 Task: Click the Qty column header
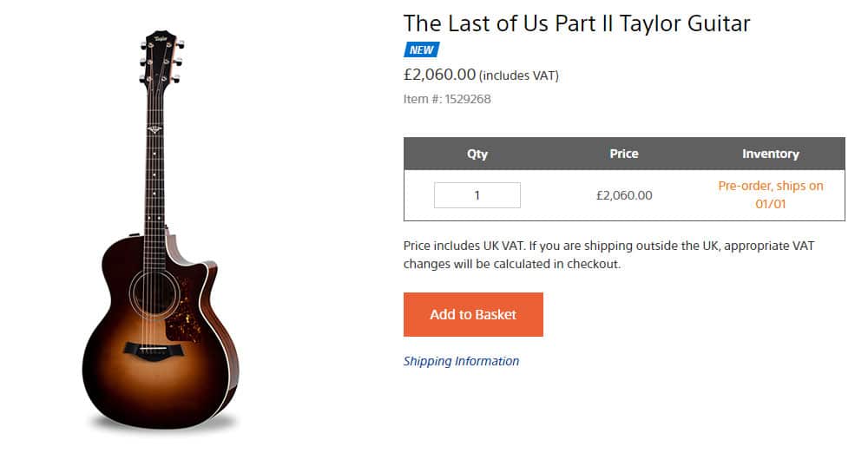pos(477,154)
